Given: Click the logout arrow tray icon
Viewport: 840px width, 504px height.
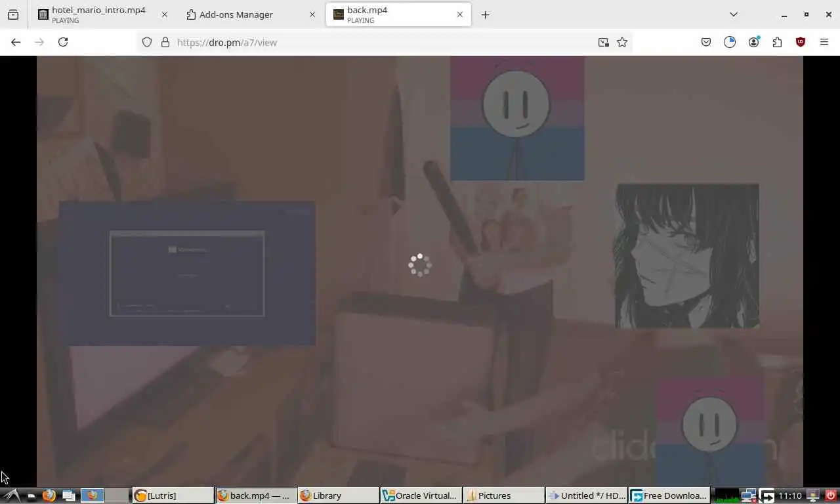Looking at the screenshot, I should [767, 495].
